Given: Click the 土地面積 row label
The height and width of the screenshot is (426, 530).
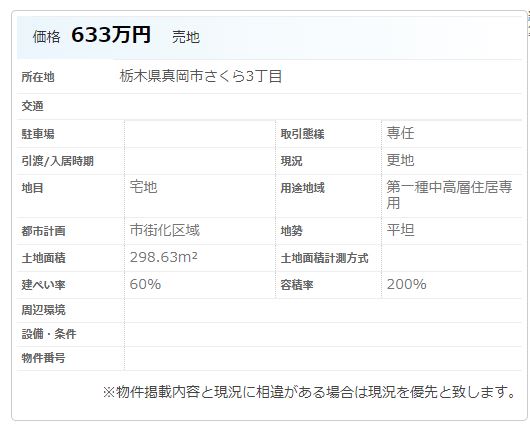Looking at the screenshot, I should click(x=43, y=258).
